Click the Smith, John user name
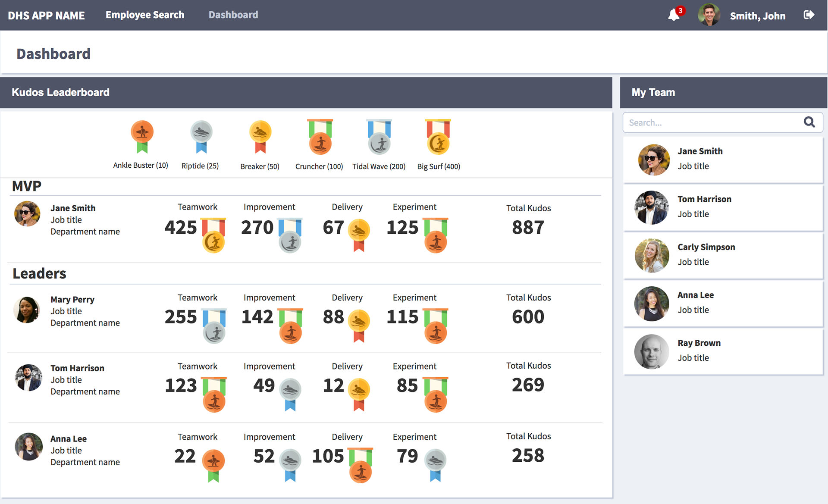The image size is (828, 504). pyautogui.click(x=757, y=16)
